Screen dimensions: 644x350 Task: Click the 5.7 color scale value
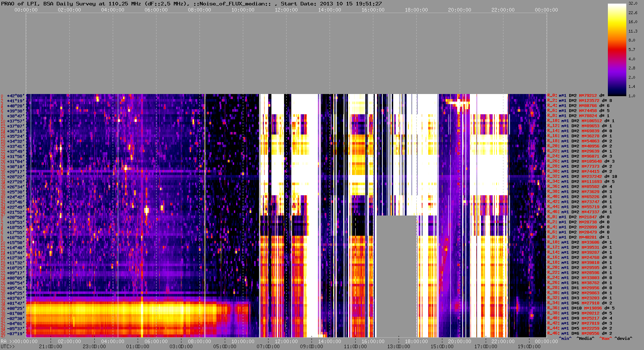point(632,50)
